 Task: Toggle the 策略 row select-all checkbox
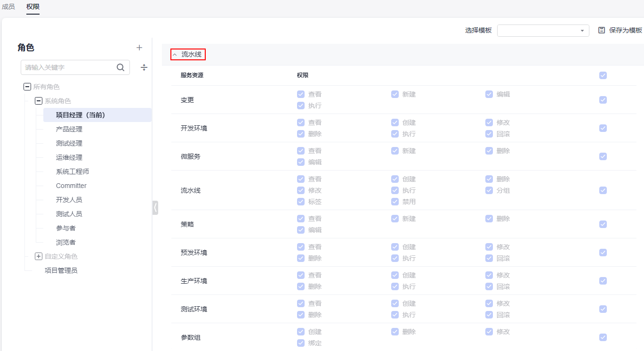[x=603, y=224]
